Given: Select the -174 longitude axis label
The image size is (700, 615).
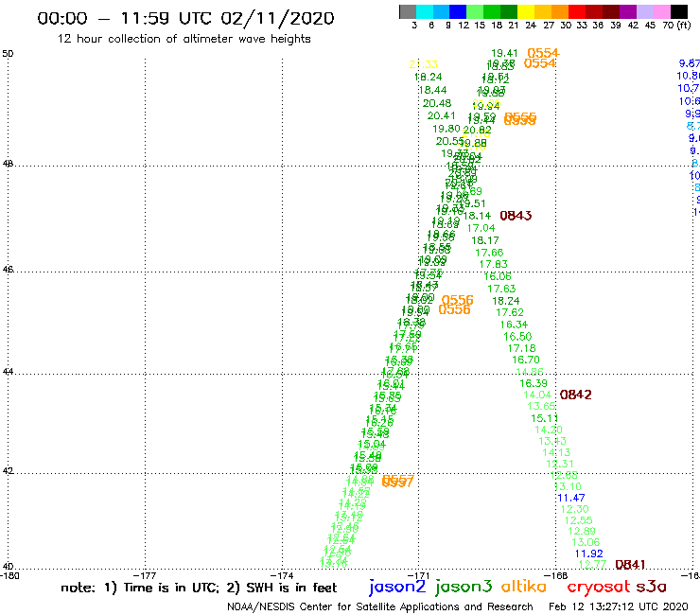Looking at the screenshot, I should (282, 576).
